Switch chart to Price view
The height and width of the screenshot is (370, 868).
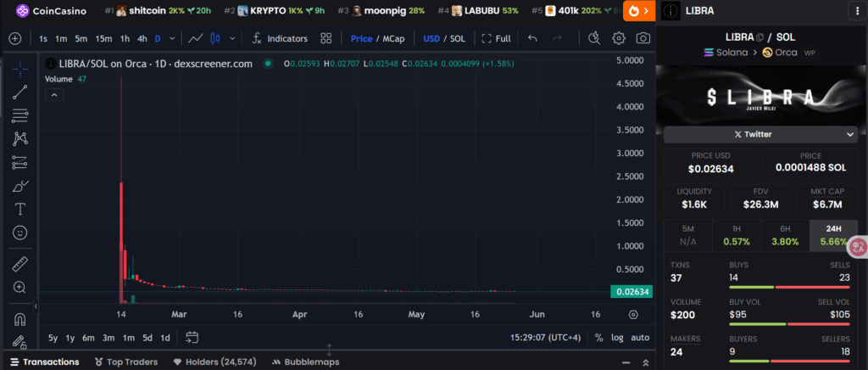(361, 39)
